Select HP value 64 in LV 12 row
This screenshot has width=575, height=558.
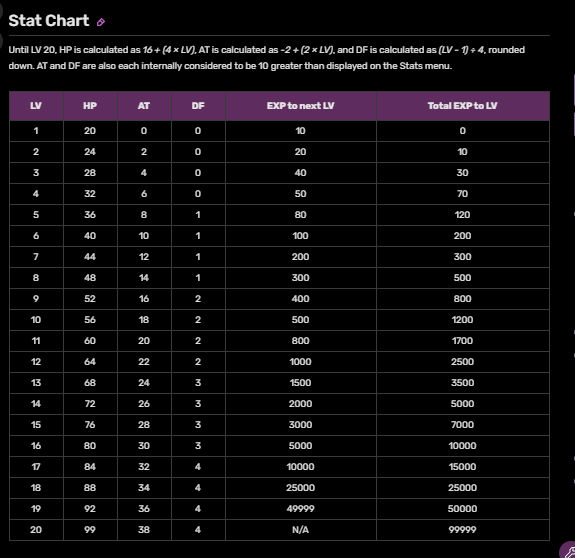coord(90,361)
